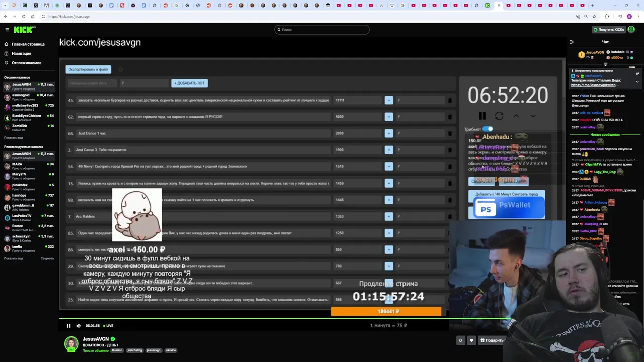Expand recommended channels with Показать еще
Viewport: 644px width, 362px height.
click(14, 258)
